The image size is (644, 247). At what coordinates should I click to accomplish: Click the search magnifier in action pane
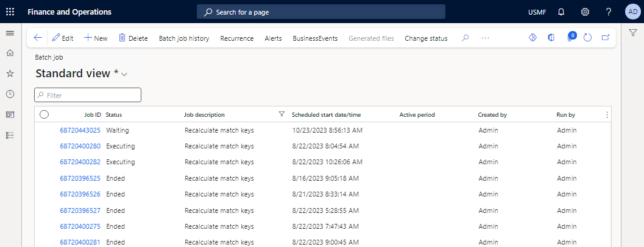(465, 38)
